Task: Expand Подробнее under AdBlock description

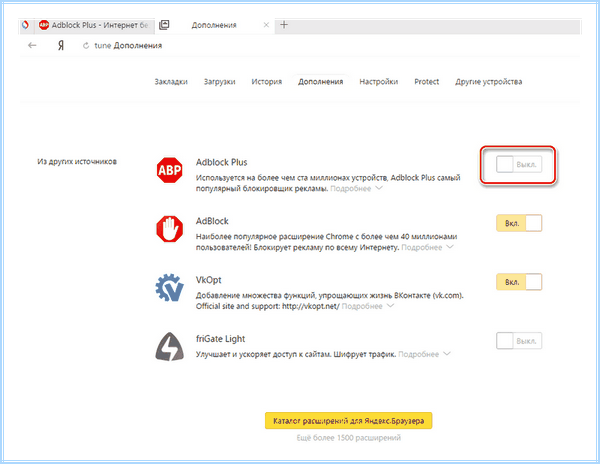Action: tap(427, 247)
